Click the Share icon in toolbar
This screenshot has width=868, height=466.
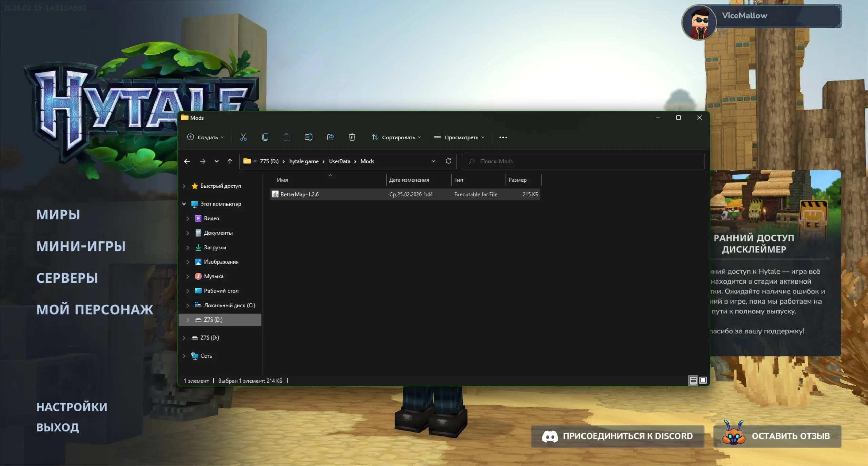pyautogui.click(x=330, y=137)
